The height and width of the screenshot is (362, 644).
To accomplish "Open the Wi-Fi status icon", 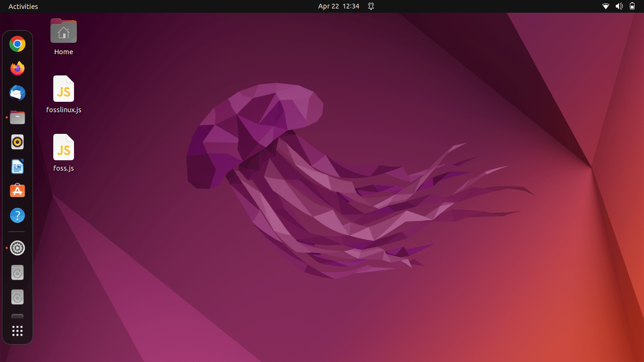I will pos(606,6).
